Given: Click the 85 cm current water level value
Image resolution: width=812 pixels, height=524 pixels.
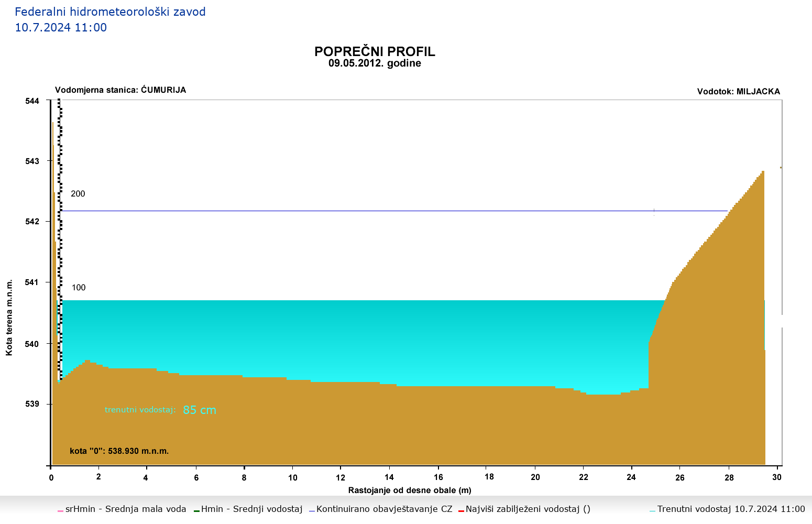Looking at the screenshot, I should pos(200,410).
